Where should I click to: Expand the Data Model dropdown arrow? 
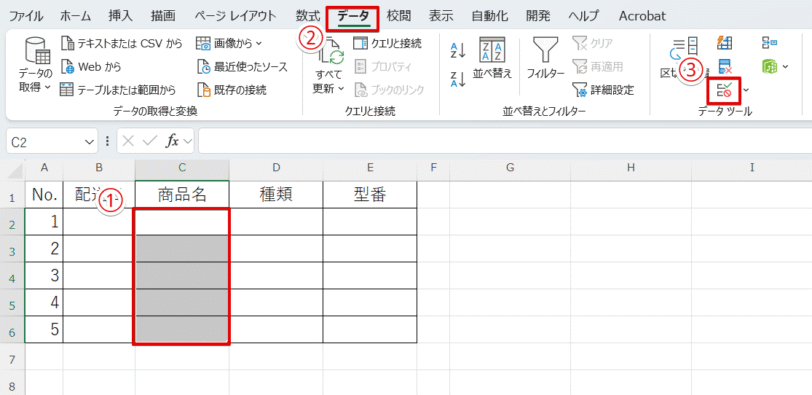tap(786, 66)
